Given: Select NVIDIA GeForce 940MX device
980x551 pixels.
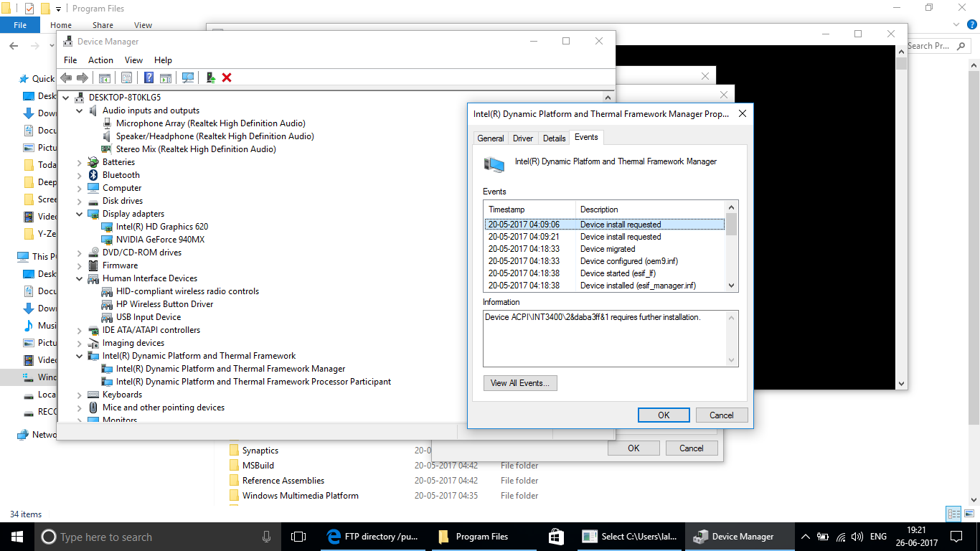Looking at the screenshot, I should point(160,240).
